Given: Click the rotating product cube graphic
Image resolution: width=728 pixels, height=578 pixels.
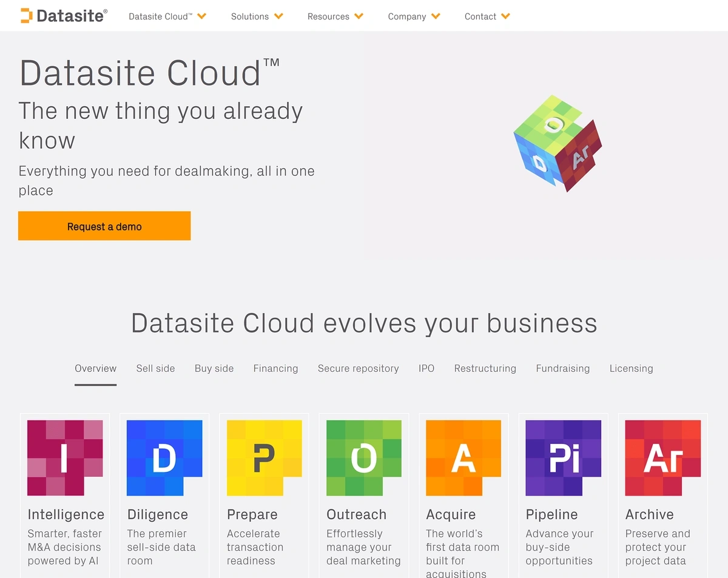Looking at the screenshot, I should coord(558,143).
